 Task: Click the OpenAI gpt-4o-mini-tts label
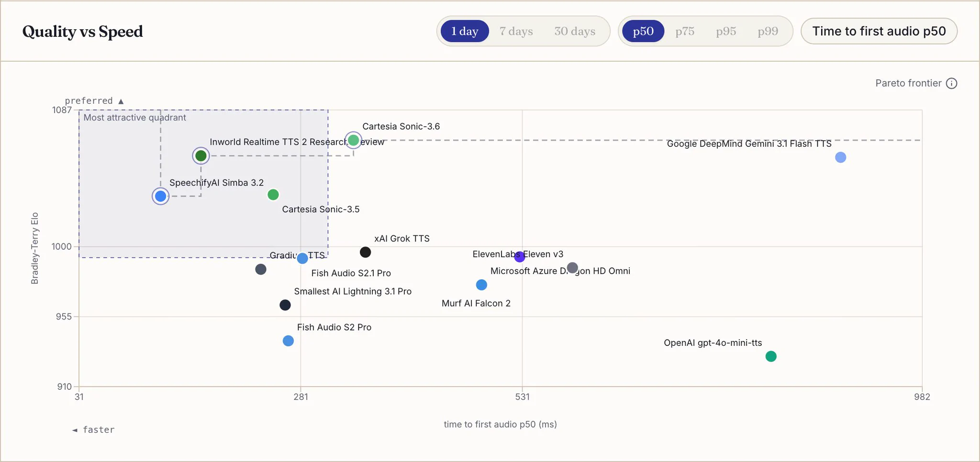[x=713, y=343]
